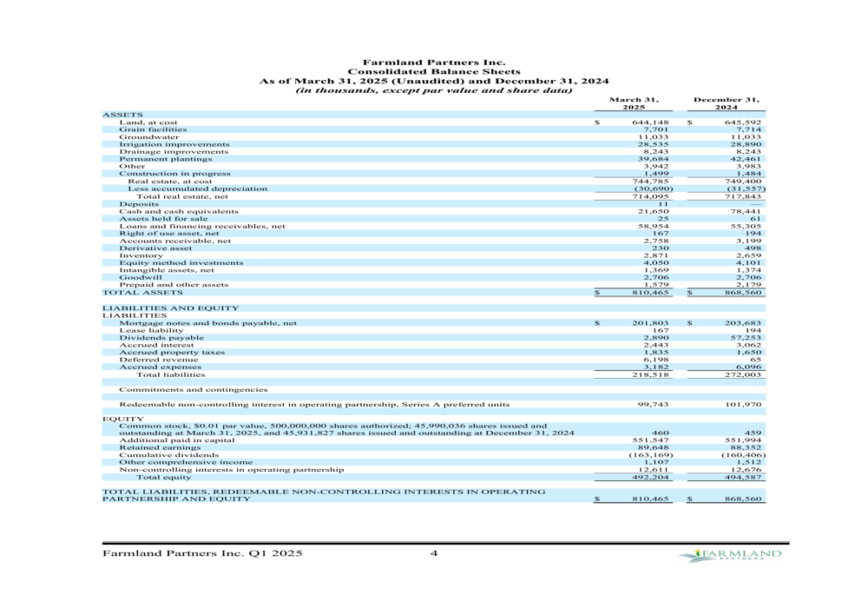868x595 pixels.
Task: Click the value 28,535
Action: tap(654, 144)
